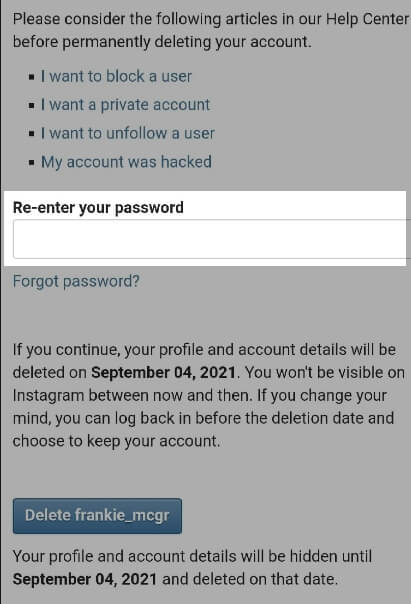Open the Forgot password? link
411x604 pixels.
coord(76,281)
